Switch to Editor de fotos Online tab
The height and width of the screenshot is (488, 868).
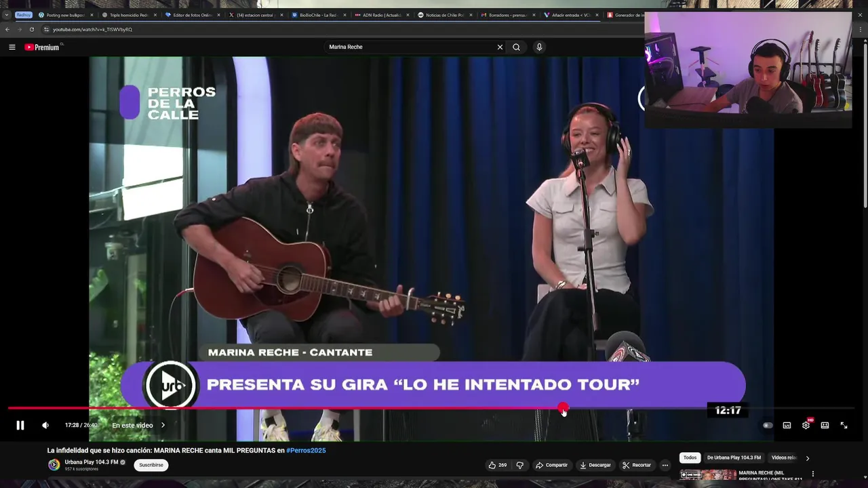(x=193, y=15)
